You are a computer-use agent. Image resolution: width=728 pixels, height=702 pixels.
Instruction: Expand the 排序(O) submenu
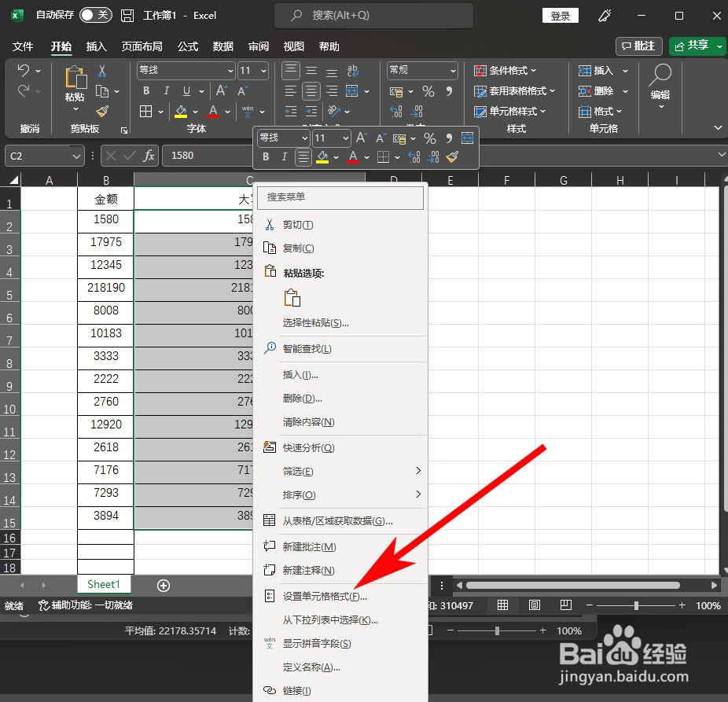(340, 495)
